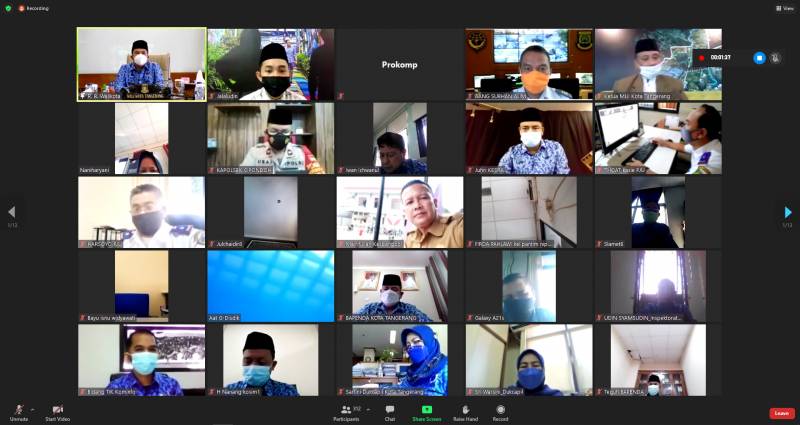Image resolution: width=800 pixels, height=425 pixels.
Task: Unmute the microphone
Action: pyautogui.click(x=18, y=410)
